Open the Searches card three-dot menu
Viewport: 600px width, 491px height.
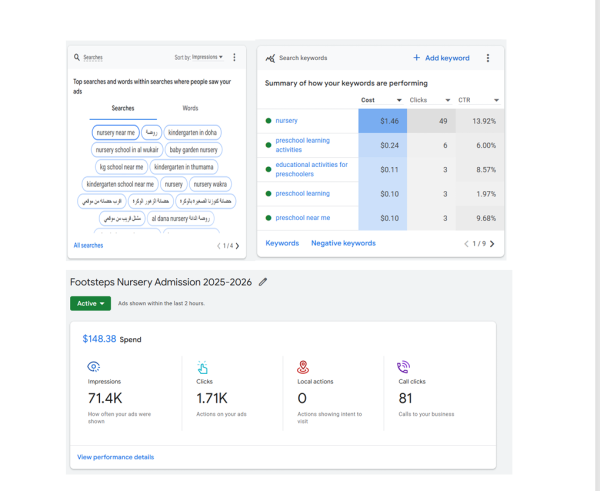(x=234, y=57)
